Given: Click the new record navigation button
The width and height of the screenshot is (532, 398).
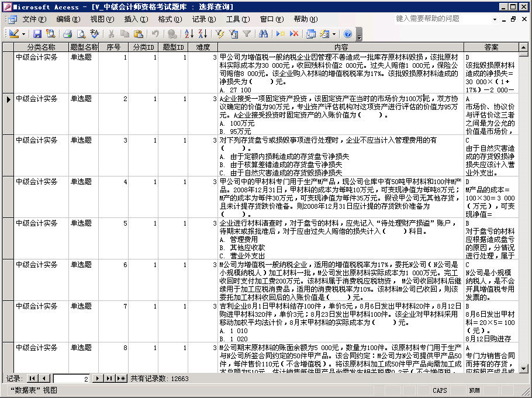Looking at the screenshot, I should (x=122, y=378).
